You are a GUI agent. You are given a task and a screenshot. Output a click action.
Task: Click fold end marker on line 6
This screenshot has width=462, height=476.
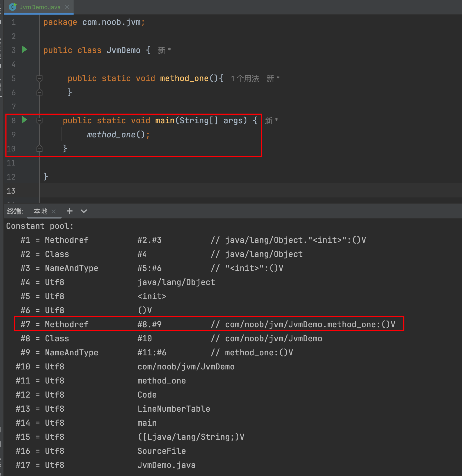point(39,92)
